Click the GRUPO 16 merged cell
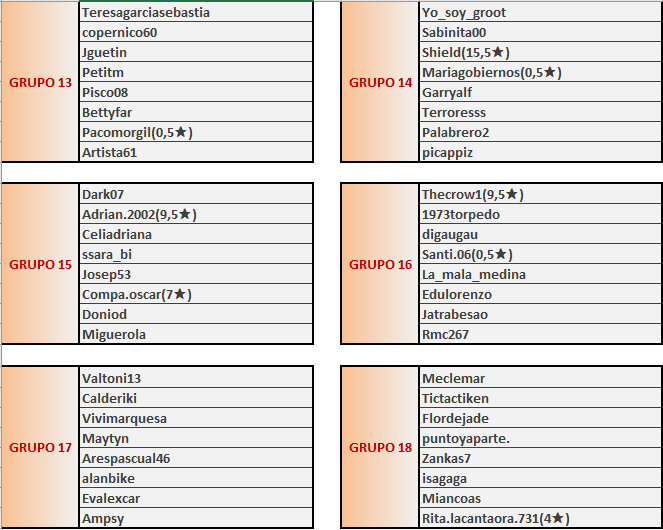 click(x=380, y=265)
